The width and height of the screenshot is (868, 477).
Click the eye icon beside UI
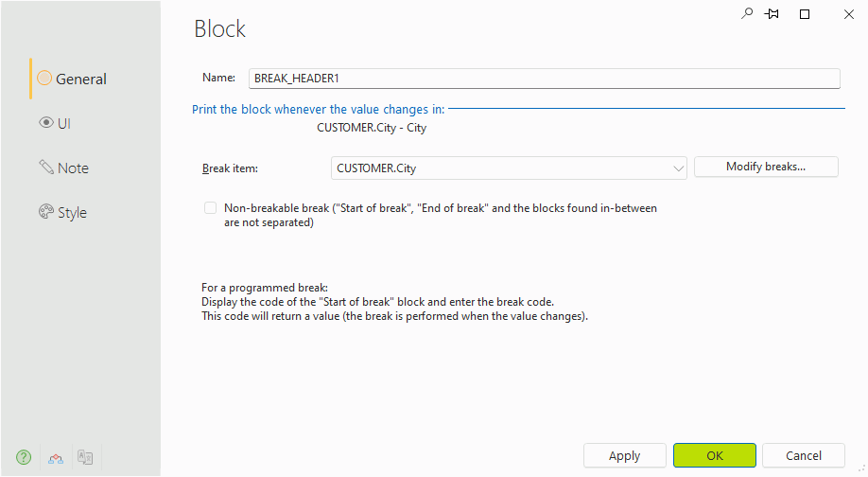[46, 122]
